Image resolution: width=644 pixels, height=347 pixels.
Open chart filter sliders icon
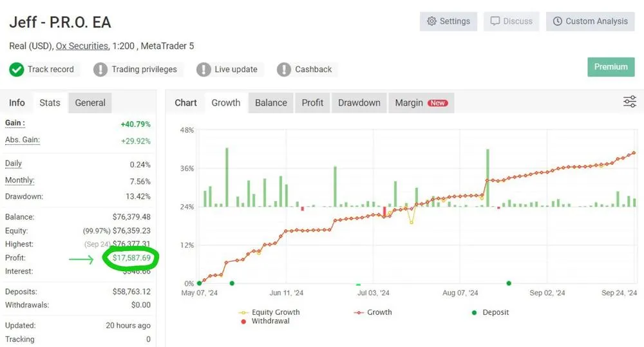pyautogui.click(x=630, y=102)
